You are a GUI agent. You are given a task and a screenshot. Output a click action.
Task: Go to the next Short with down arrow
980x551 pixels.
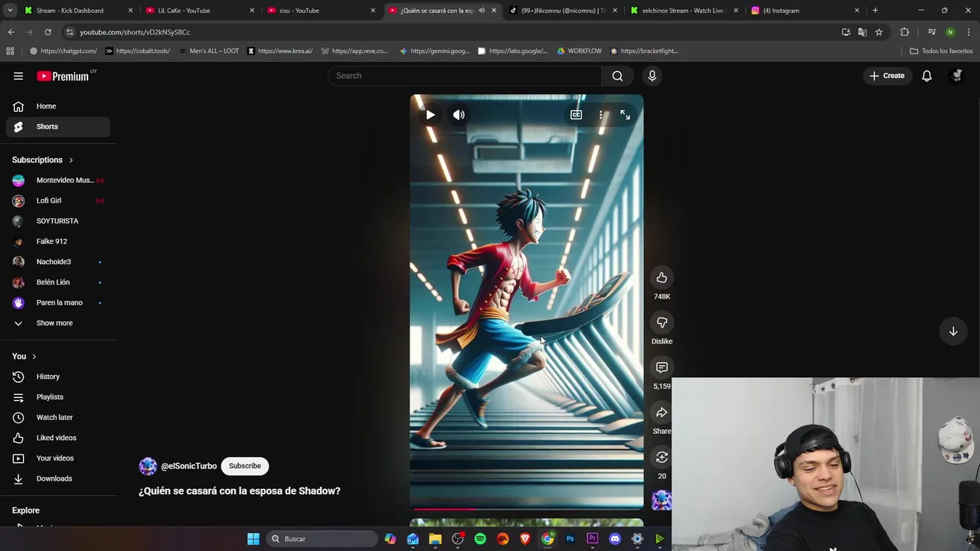tap(953, 331)
